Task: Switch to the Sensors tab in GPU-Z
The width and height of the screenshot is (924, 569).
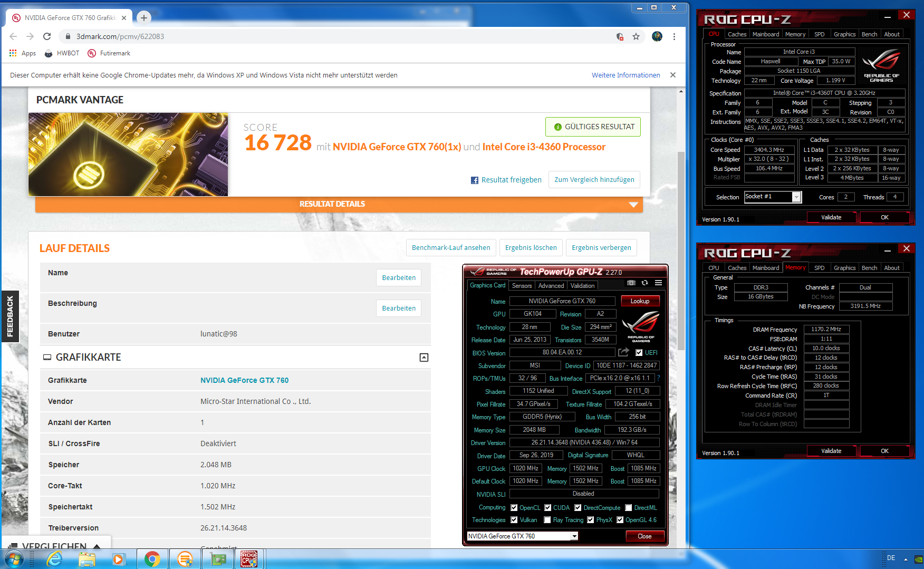Action: click(x=522, y=286)
